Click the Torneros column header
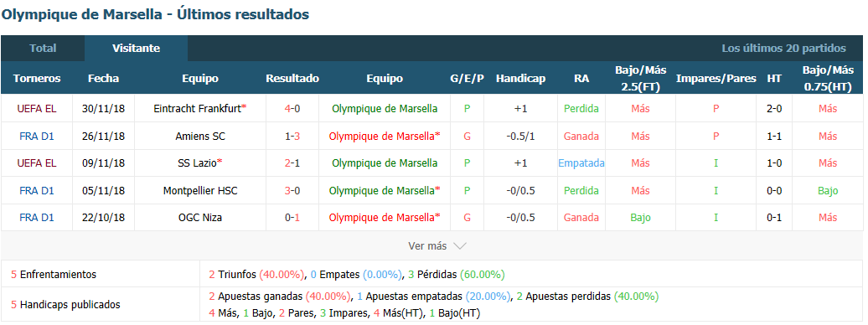 pos(37,78)
